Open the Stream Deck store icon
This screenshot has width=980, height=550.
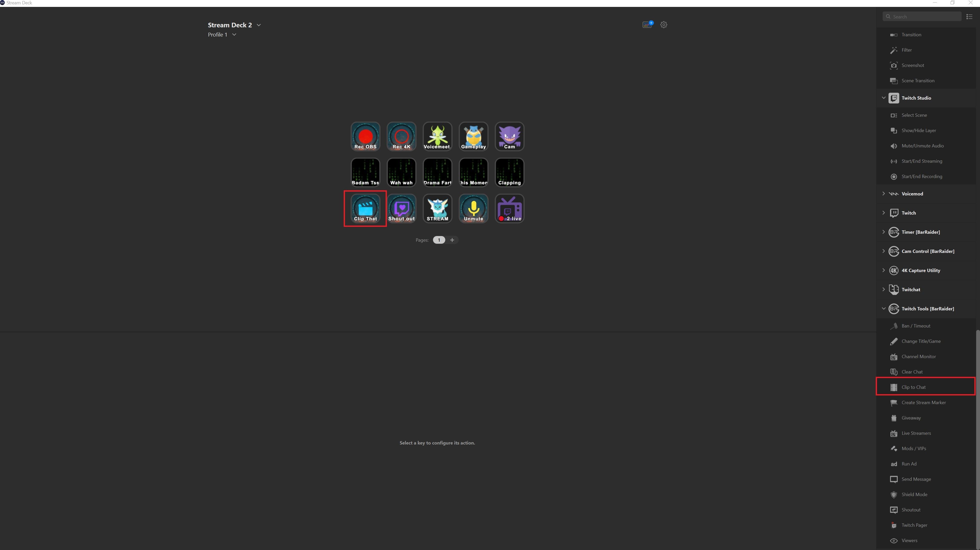(x=648, y=24)
